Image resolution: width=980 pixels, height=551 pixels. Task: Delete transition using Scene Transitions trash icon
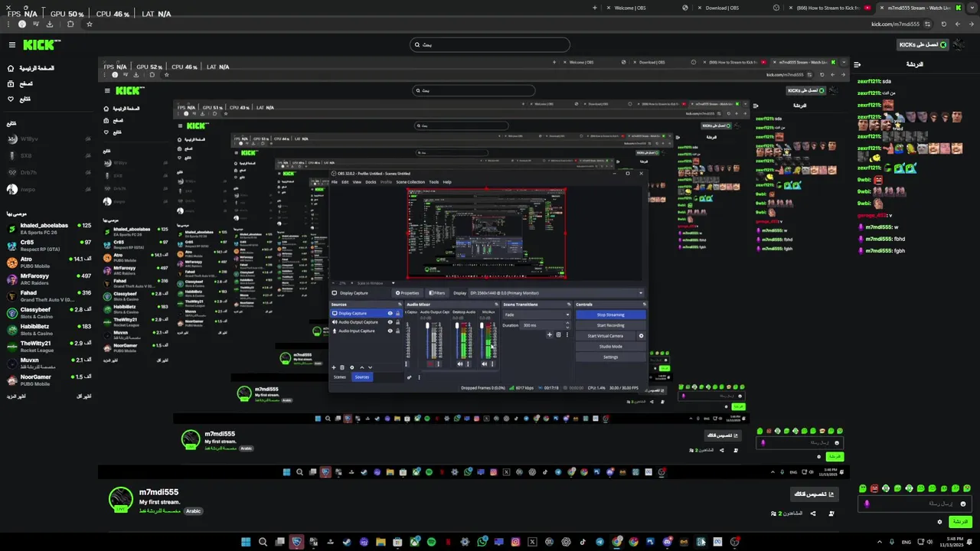pyautogui.click(x=558, y=334)
